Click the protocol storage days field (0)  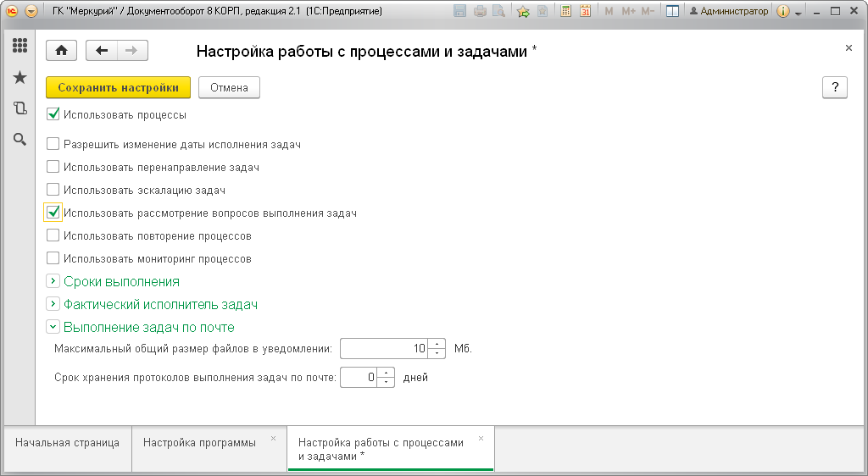pos(359,378)
